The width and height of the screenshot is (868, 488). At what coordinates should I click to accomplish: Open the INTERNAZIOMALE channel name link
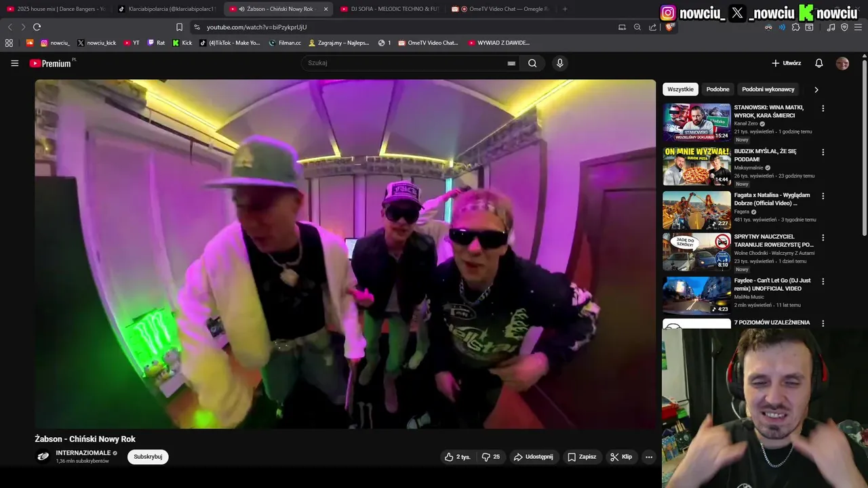click(83, 453)
